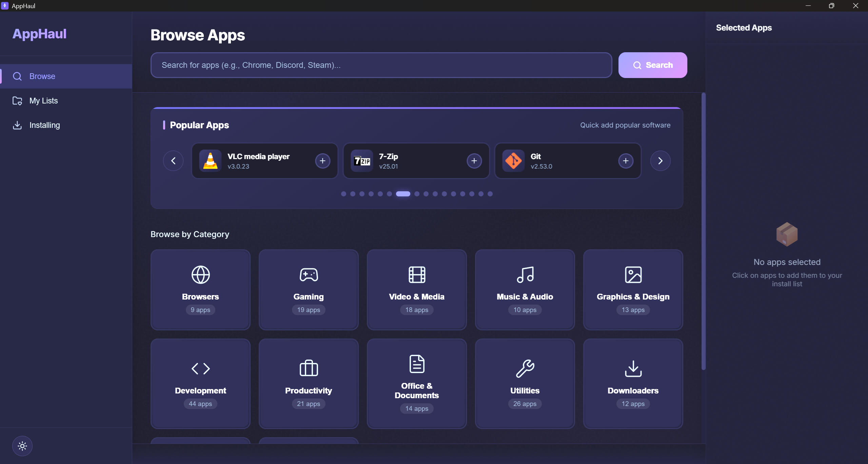Open the Utilities wrench category
The image size is (868, 464).
525,383
